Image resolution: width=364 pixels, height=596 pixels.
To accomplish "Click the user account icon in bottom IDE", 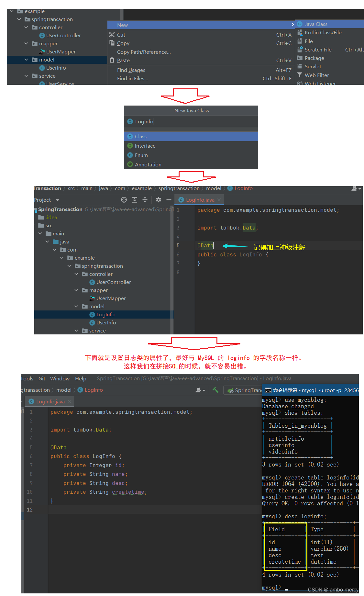I will tap(200, 390).
